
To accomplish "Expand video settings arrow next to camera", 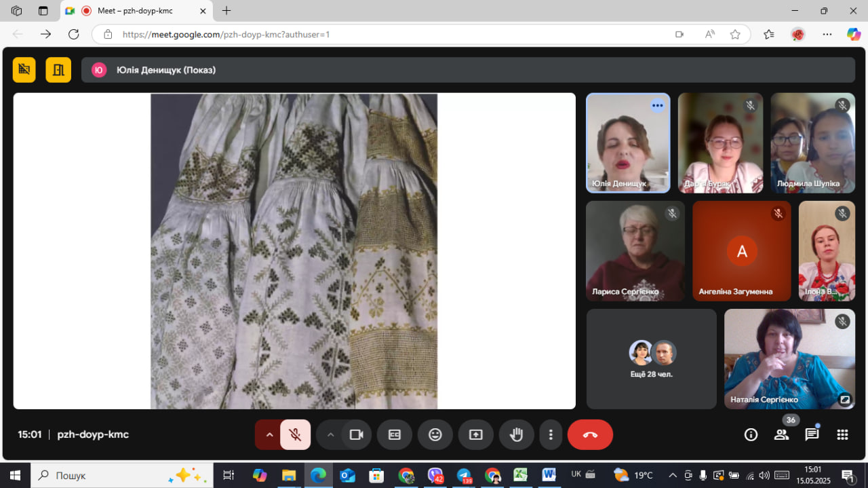I will pyautogui.click(x=330, y=434).
